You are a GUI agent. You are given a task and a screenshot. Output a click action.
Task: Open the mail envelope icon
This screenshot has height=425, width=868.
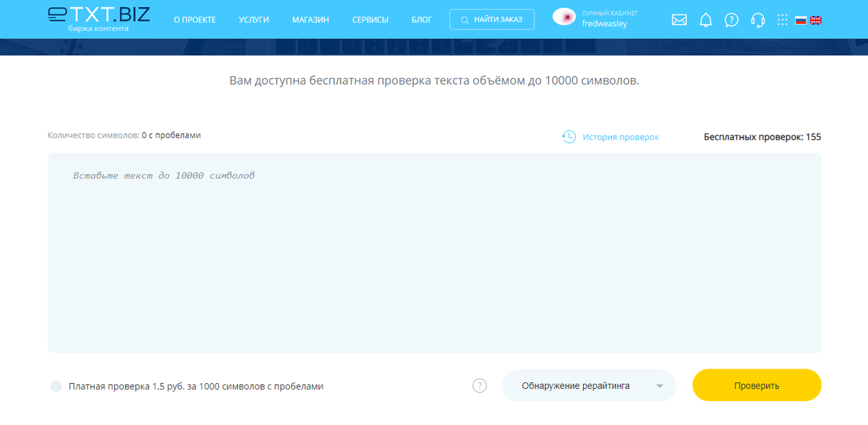(678, 20)
